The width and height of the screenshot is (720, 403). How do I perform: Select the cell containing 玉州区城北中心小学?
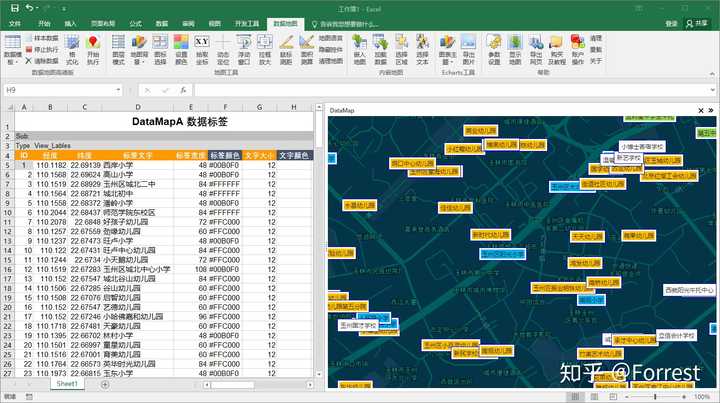coord(137,269)
